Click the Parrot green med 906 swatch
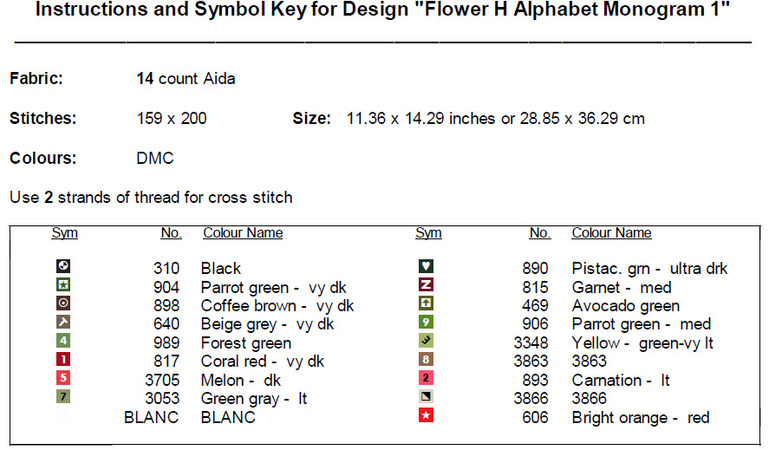Image resolution: width=769 pixels, height=450 pixels. click(425, 322)
